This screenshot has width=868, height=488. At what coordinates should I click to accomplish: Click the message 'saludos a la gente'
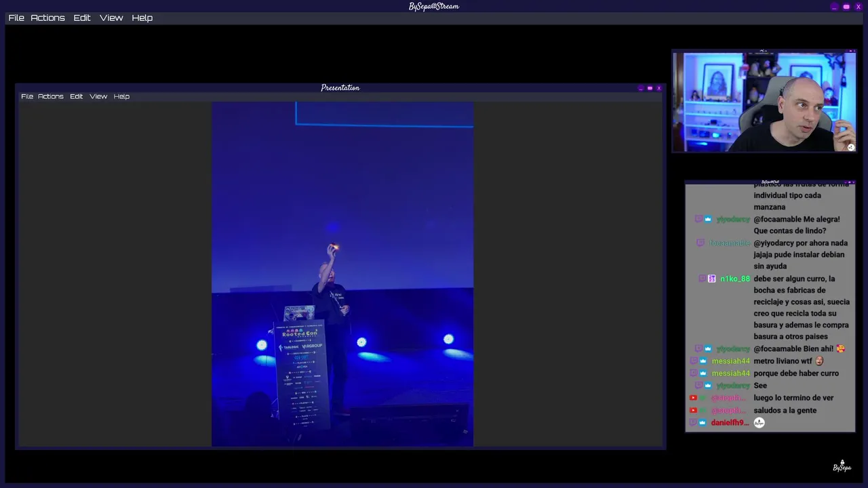(785, 410)
